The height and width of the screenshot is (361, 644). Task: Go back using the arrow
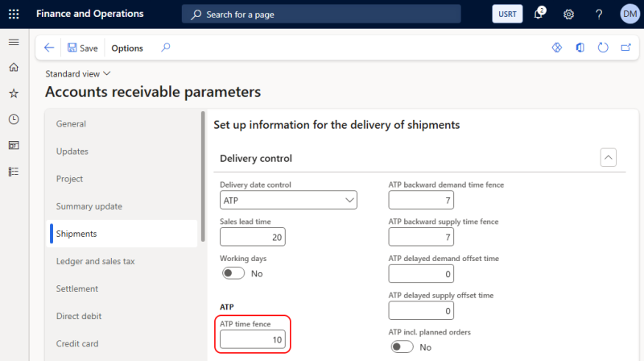click(49, 48)
